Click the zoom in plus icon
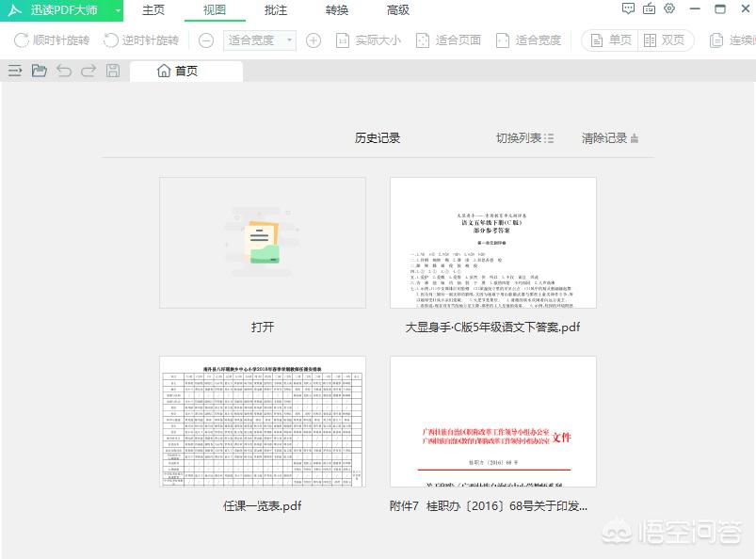The image size is (756, 559). (314, 40)
